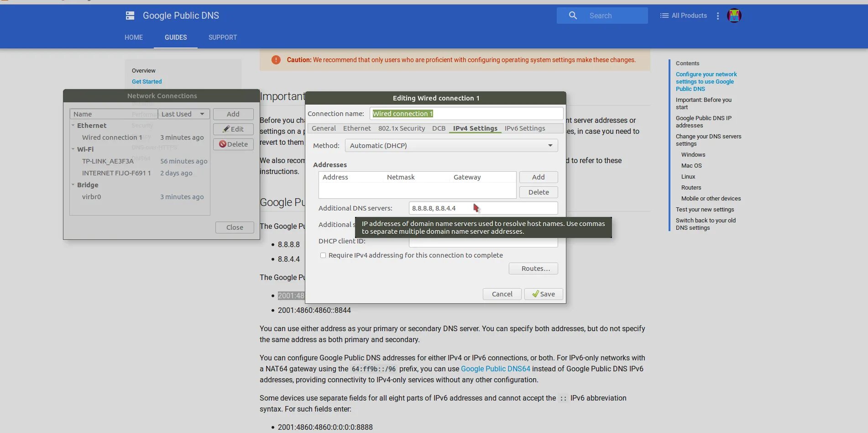The image size is (868, 433).
Task: Sort connections by the Name column header
Action: [x=114, y=114]
